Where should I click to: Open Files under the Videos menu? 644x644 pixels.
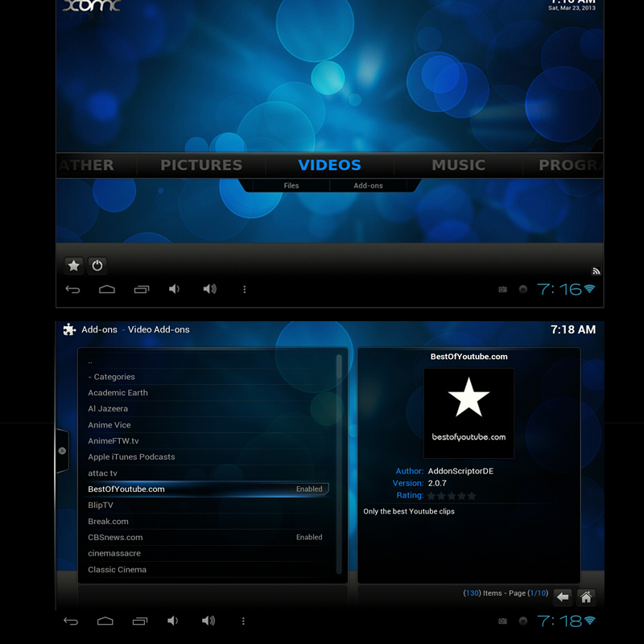[291, 186]
